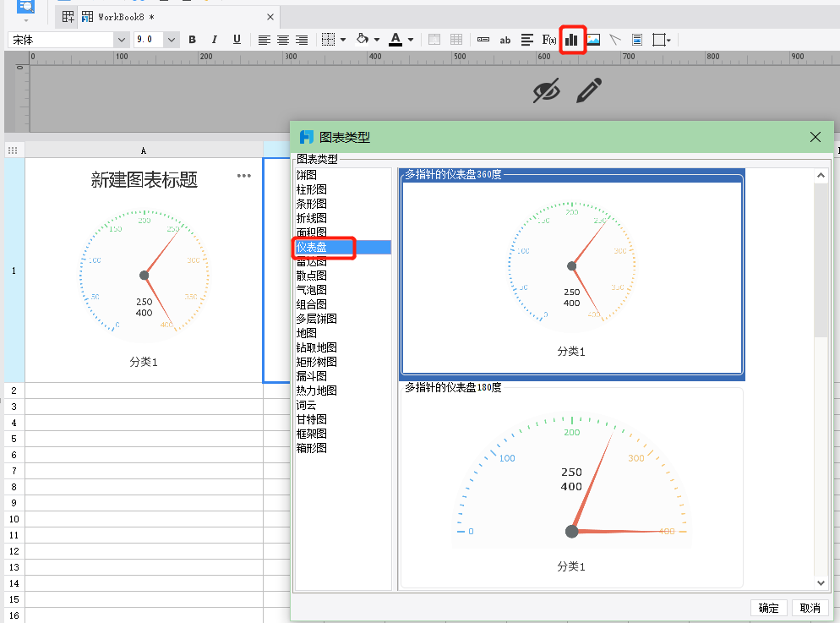The height and width of the screenshot is (623, 840).
Task: Select row 1 header
Action: 14,271
